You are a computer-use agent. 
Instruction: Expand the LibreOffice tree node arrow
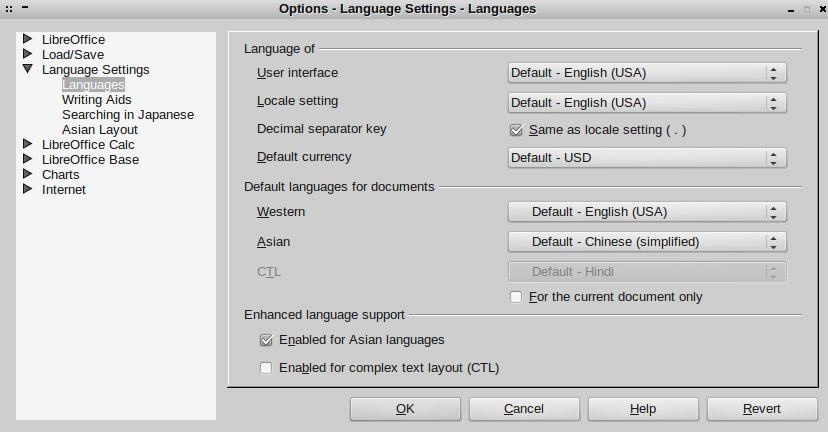pyautogui.click(x=28, y=39)
